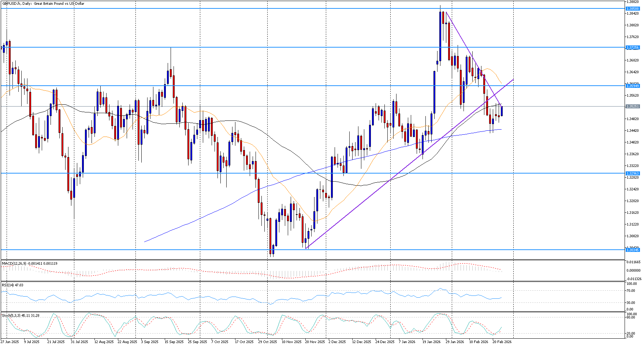Select the 1.37256 resistance price label
The height and width of the screenshot is (346, 644).
[x=633, y=48]
